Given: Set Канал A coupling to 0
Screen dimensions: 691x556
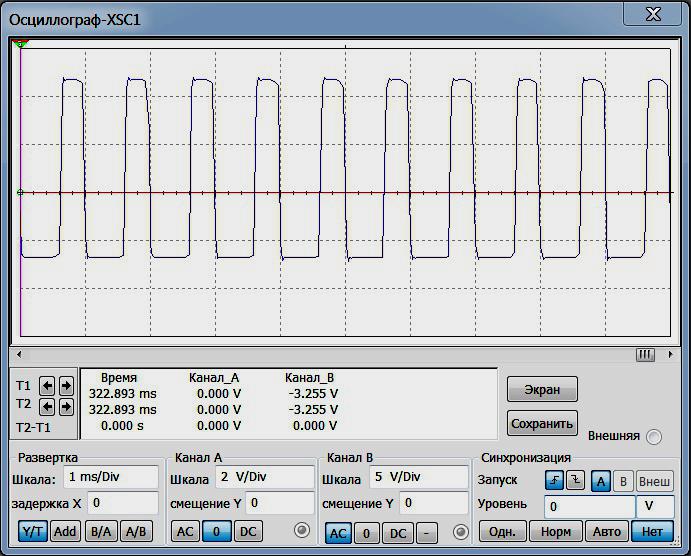Looking at the screenshot, I should coord(216,532).
